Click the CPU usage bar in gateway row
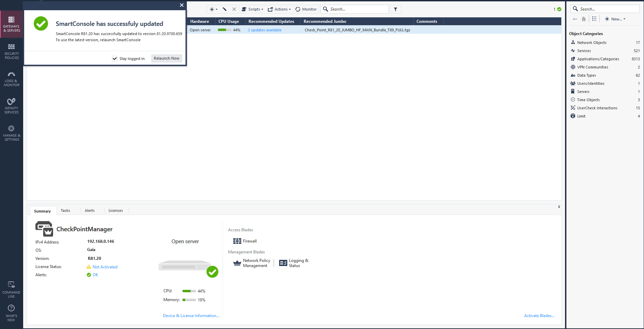Screen dimensions: 644x329 (x=224, y=30)
